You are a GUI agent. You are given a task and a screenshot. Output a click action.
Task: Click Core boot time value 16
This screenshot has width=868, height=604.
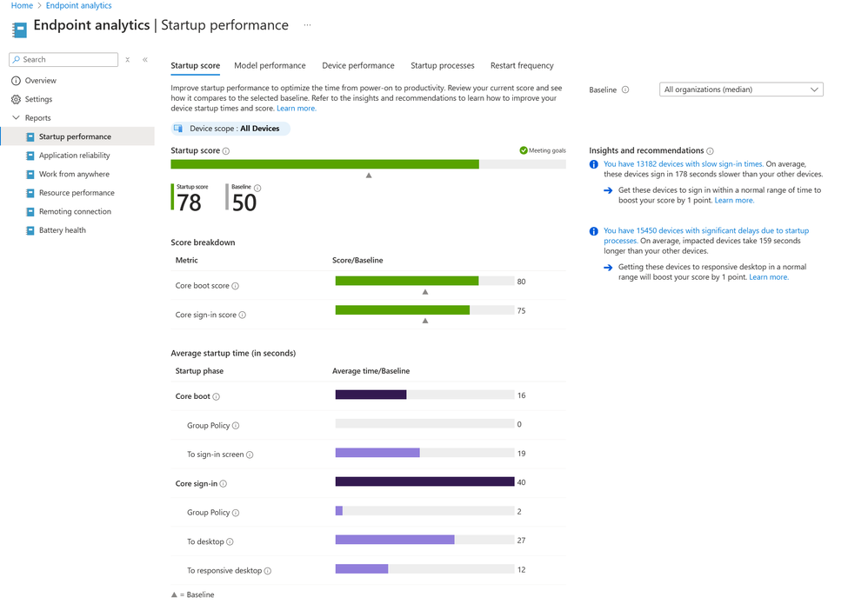coord(521,395)
